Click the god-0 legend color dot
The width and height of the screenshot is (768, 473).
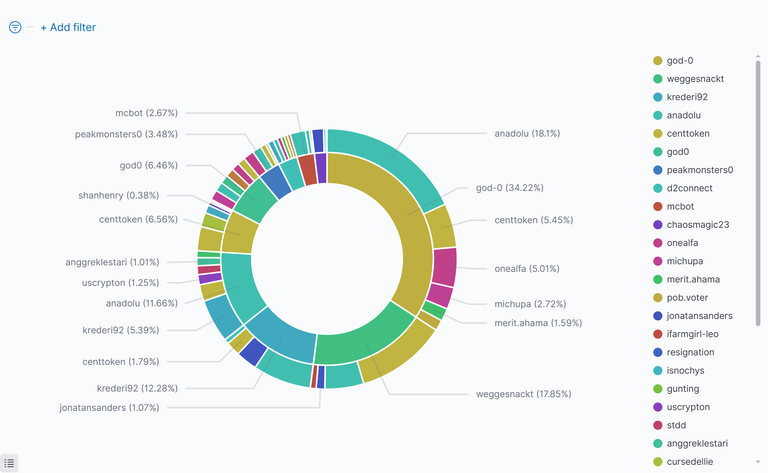point(658,61)
